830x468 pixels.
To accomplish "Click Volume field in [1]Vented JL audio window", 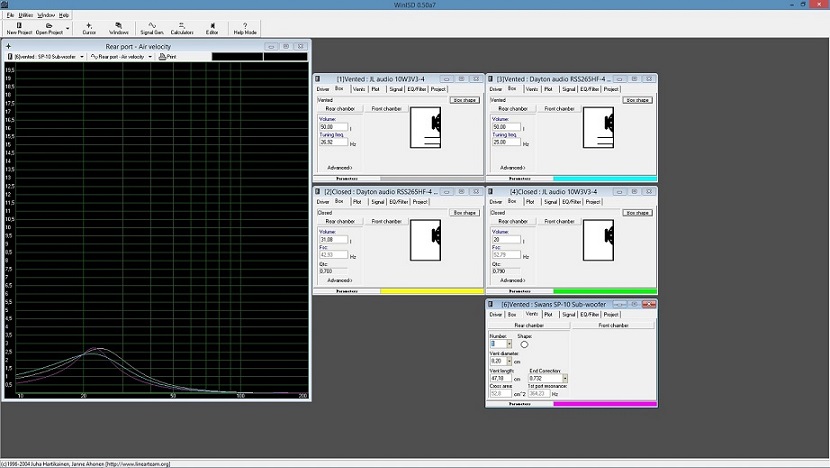I will 333,127.
